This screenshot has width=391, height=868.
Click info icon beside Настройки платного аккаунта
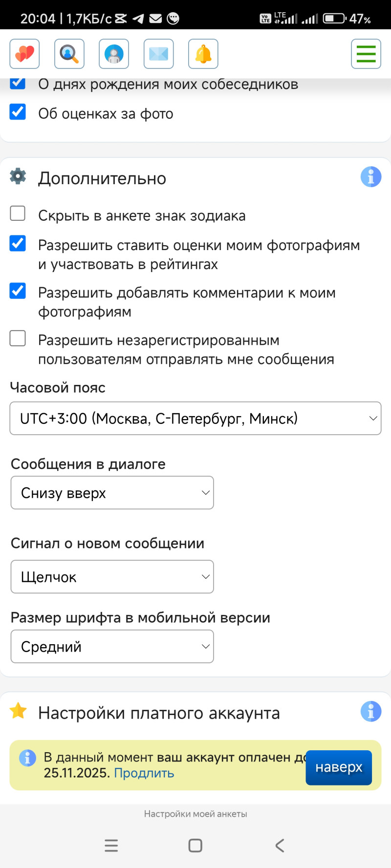point(371,712)
